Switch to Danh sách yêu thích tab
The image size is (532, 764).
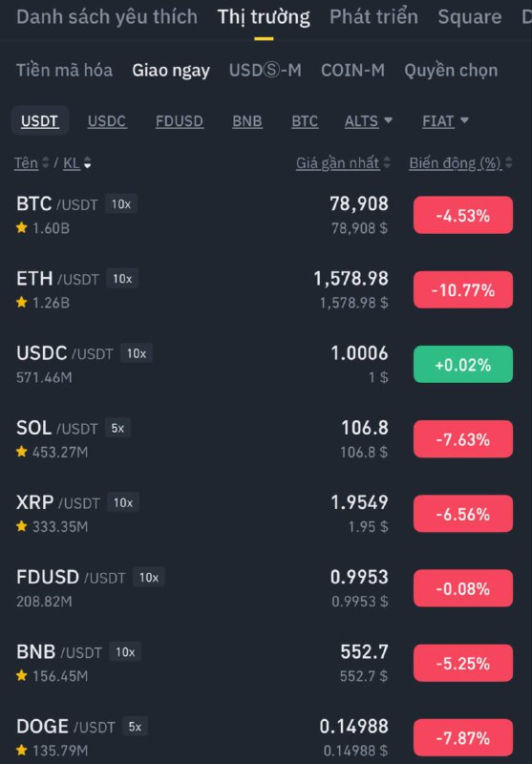pos(107,17)
